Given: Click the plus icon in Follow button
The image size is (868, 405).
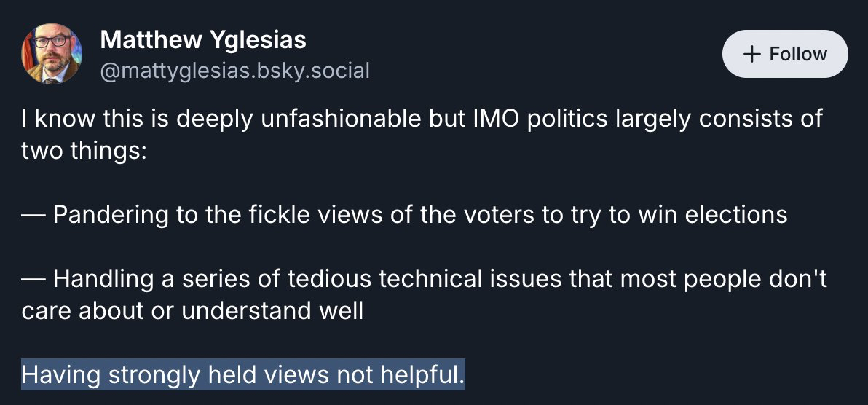Looking at the screenshot, I should click(x=751, y=54).
